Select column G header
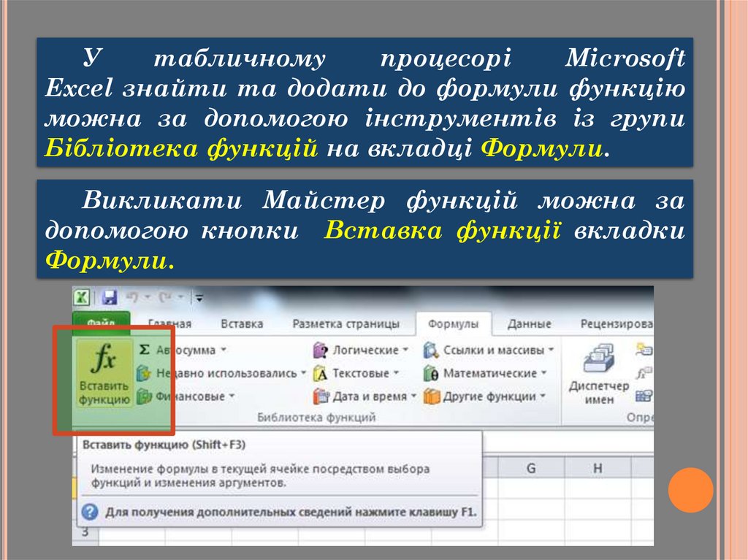 [531, 469]
